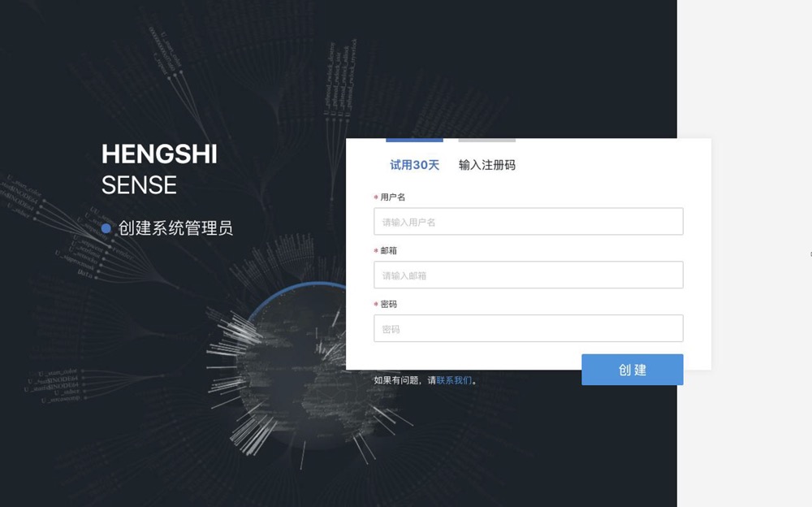The height and width of the screenshot is (507, 812).
Task: Click the grey indicator bar above 输入注册码
Action: pos(486,140)
